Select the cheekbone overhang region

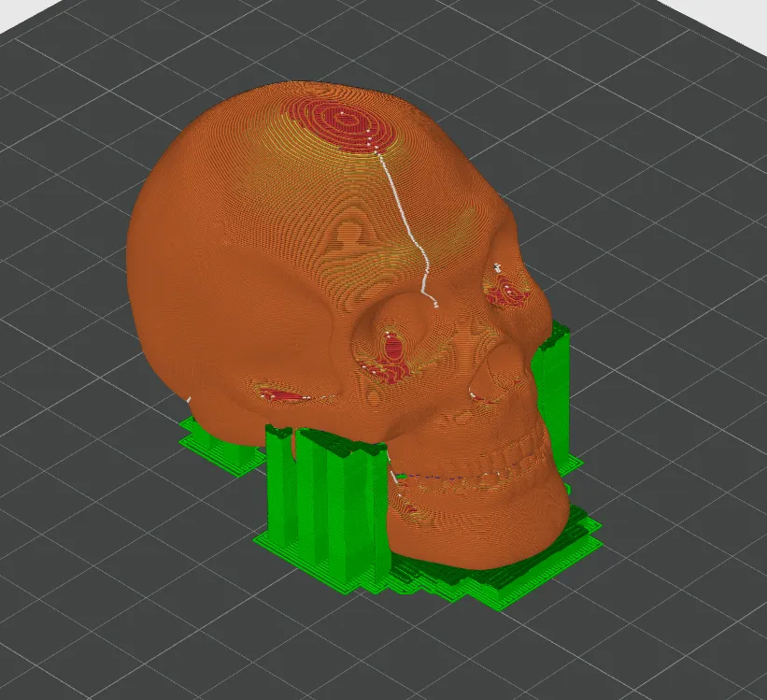tap(280, 397)
